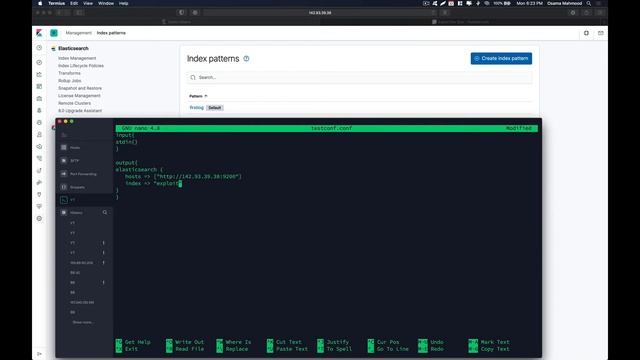This screenshot has width=640, height=360.
Task: Open the Help menu in macOS menu bar
Action: [x=123, y=3]
